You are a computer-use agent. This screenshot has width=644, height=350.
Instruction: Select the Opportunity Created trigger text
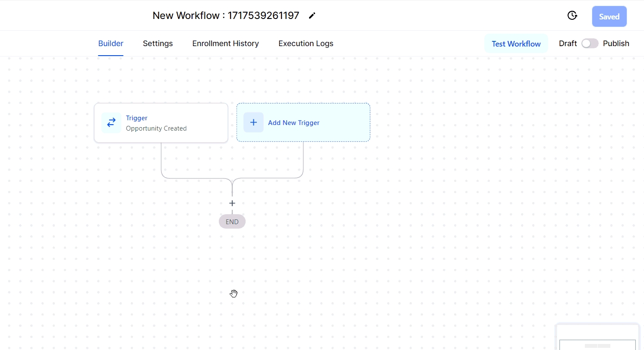click(156, 128)
